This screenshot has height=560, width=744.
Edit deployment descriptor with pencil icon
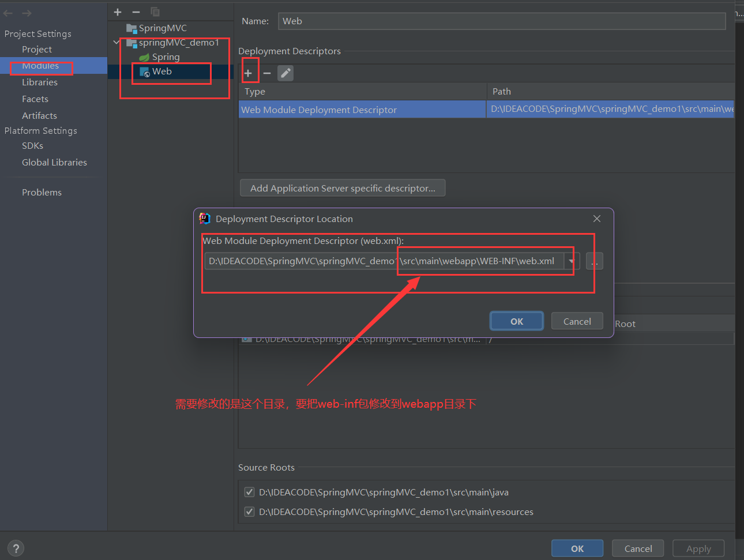coord(285,73)
